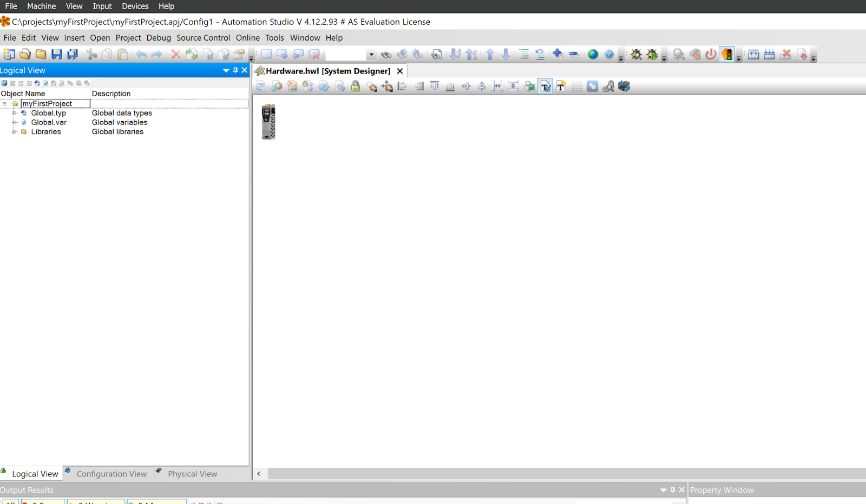866x504 pixels.
Task: Select the Global.var tree item
Action: point(49,122)
